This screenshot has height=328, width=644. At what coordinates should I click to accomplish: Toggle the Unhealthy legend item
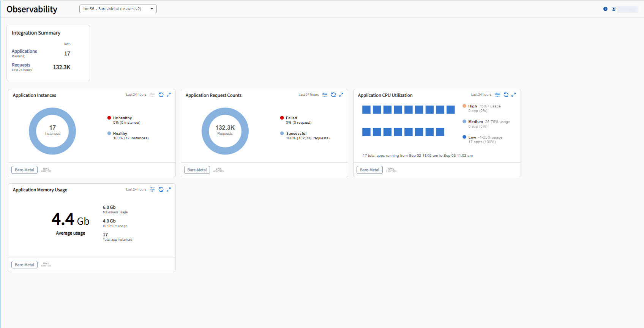coord(122,118)
